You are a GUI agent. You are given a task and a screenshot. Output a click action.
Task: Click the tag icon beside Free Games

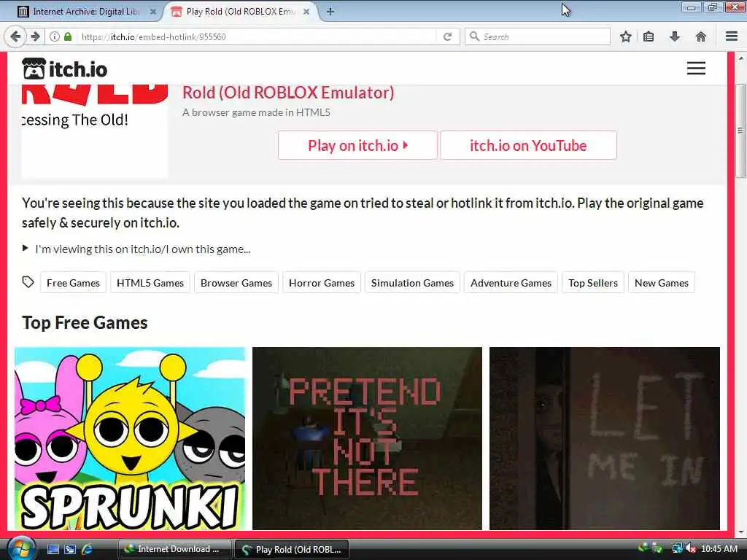(x=28, y=282)
